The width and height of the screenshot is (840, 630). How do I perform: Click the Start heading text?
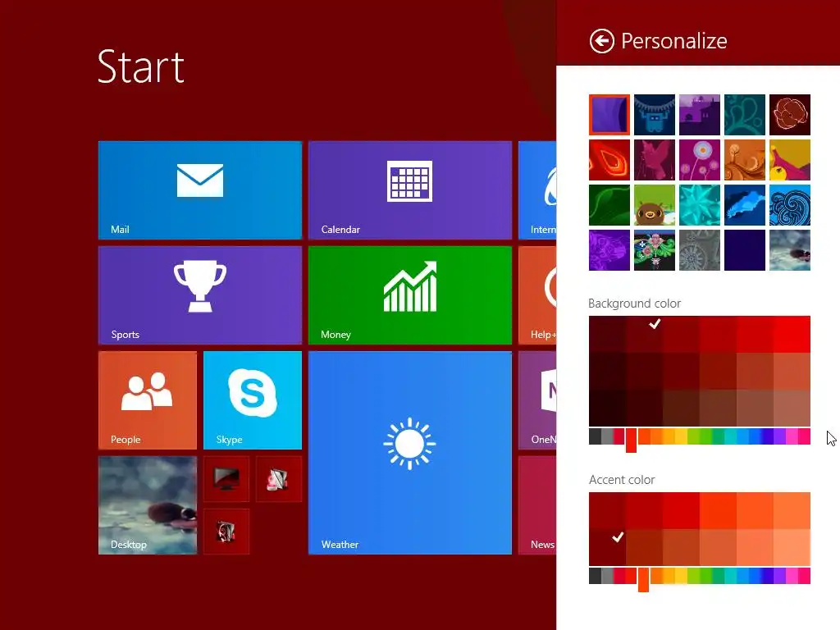(x=141, y=67)
